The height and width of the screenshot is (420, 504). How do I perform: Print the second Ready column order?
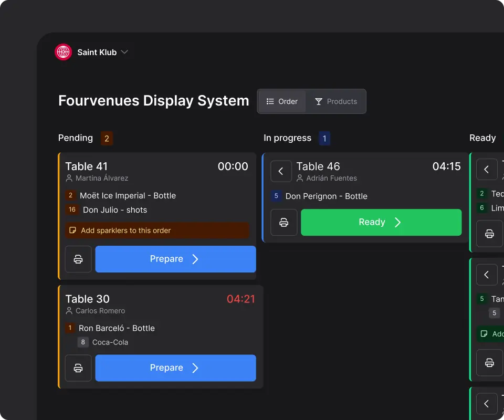point(489,362)
